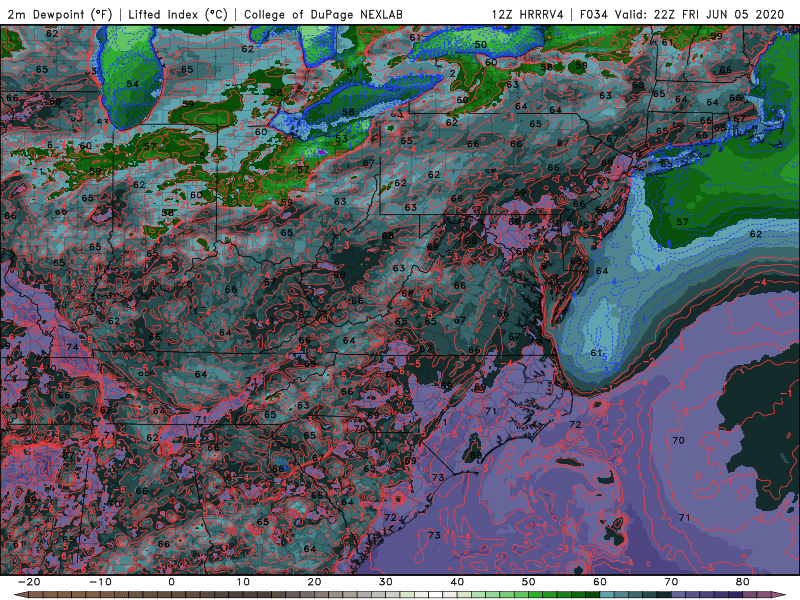Click the 70 label on the color scale
This screenshot has width=800, height=600.
[671, 582]
